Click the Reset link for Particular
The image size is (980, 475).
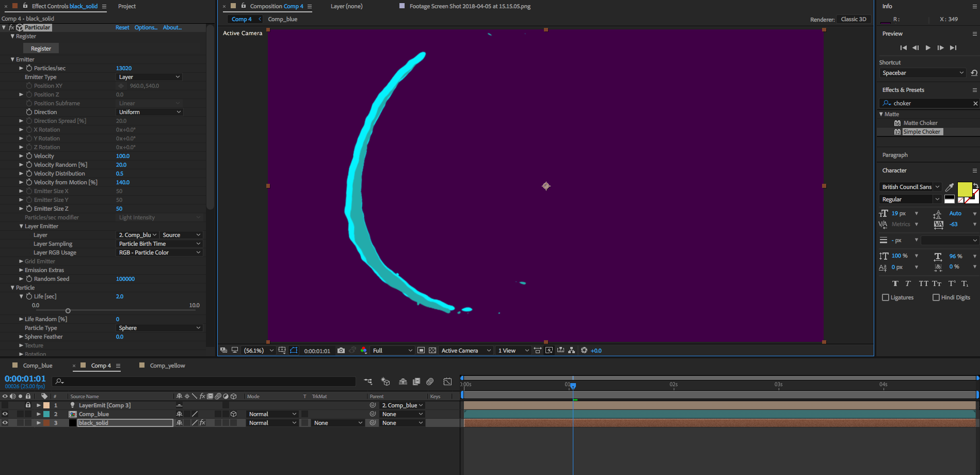point(122,27)
